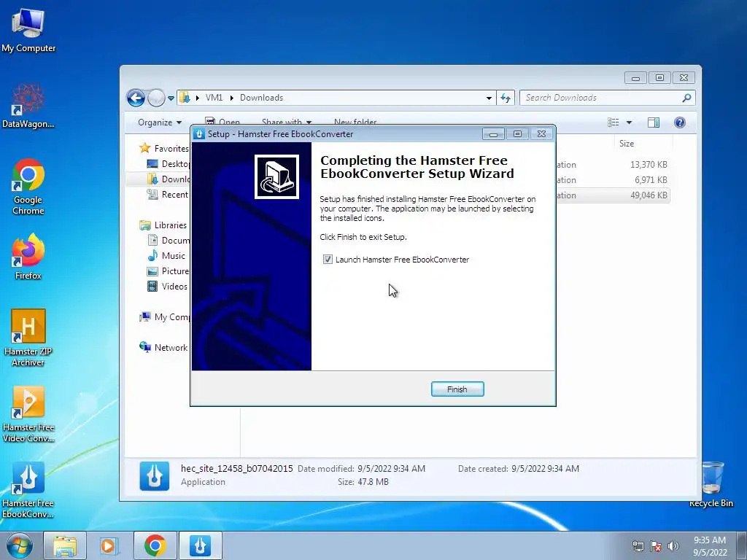Click the volume speaker tray icon
The height and width of the screenshot is (560, 747).
(x=673, y=546)
